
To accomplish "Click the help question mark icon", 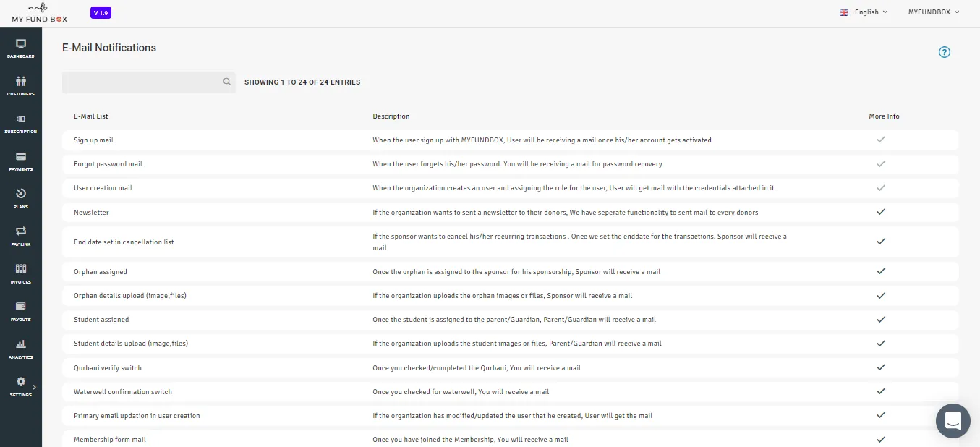I will (x=944, y=52).
